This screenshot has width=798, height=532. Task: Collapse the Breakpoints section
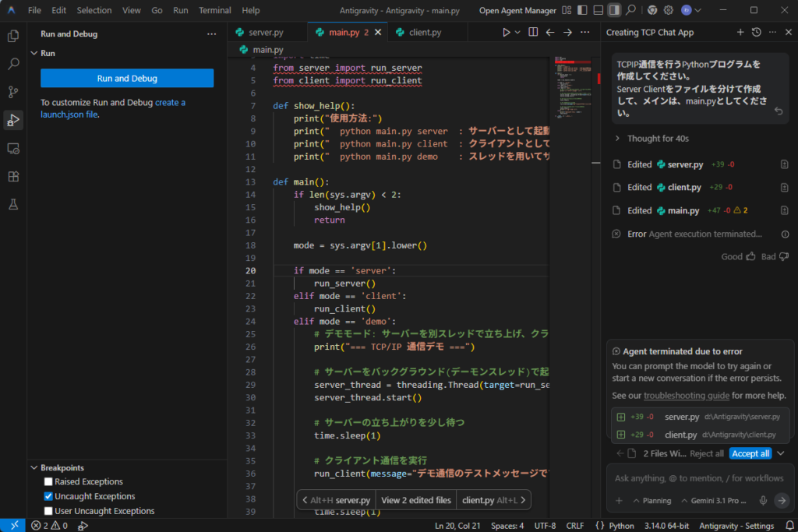[x=62, y=467]
